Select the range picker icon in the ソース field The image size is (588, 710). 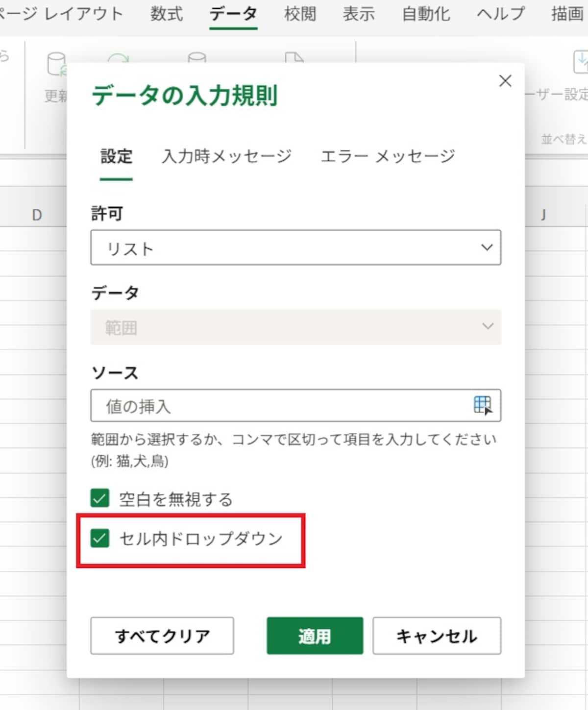(x=483, y=405)
